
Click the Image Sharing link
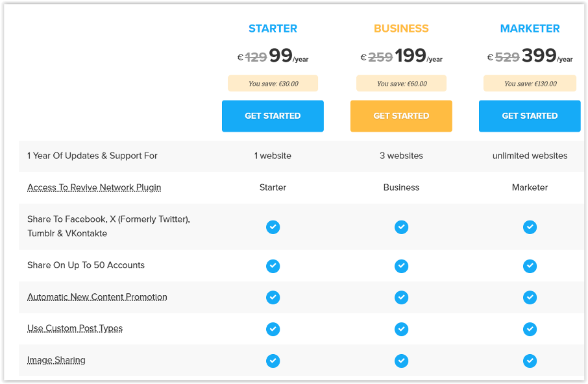(56, 360)
